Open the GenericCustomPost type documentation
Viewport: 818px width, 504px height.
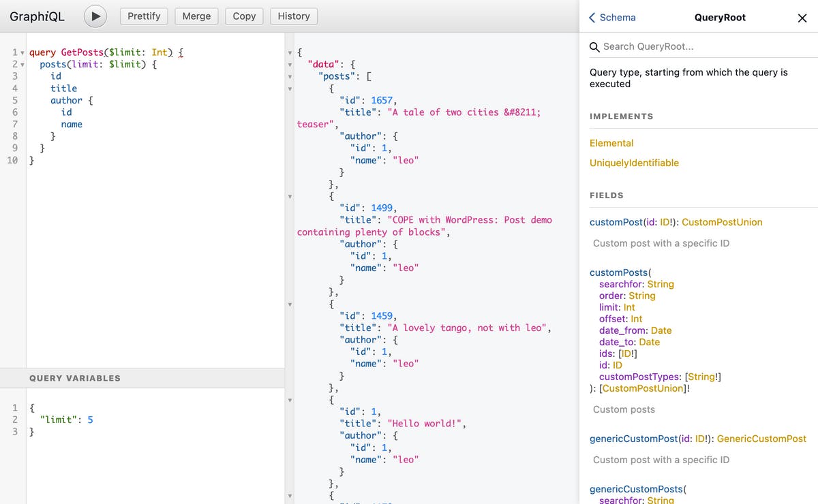(761, 439)
